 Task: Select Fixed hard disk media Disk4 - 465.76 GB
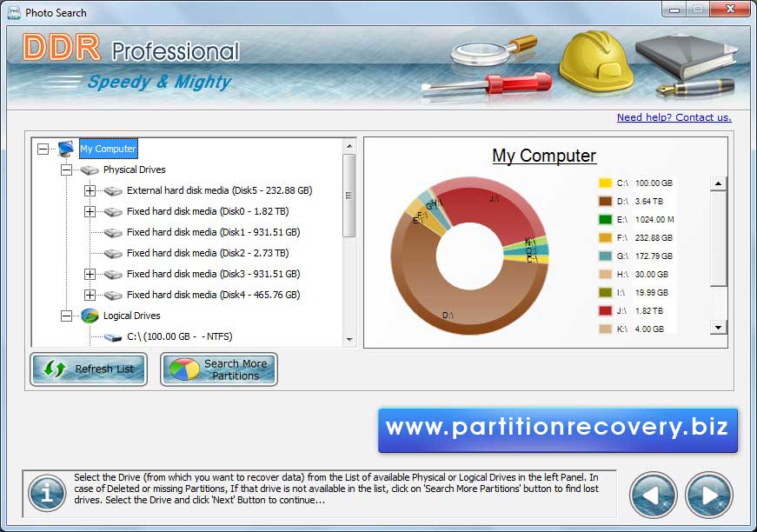click(x=214, y=295)
